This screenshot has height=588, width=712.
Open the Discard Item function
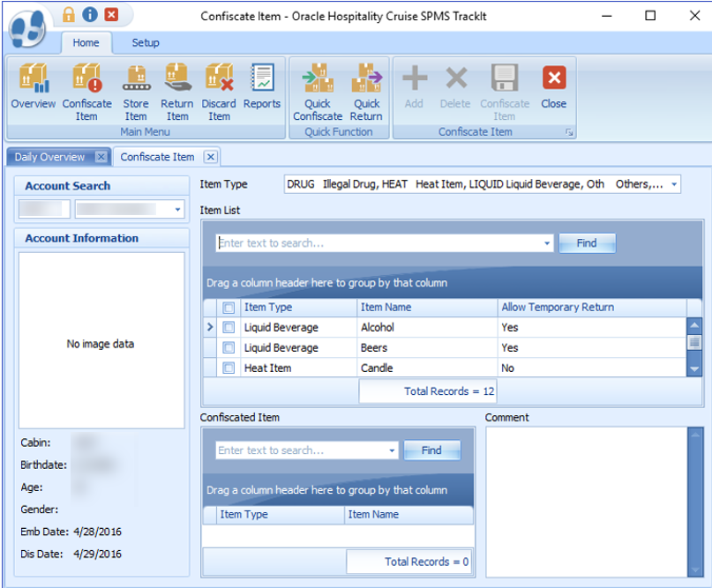[x=219, y=92]
